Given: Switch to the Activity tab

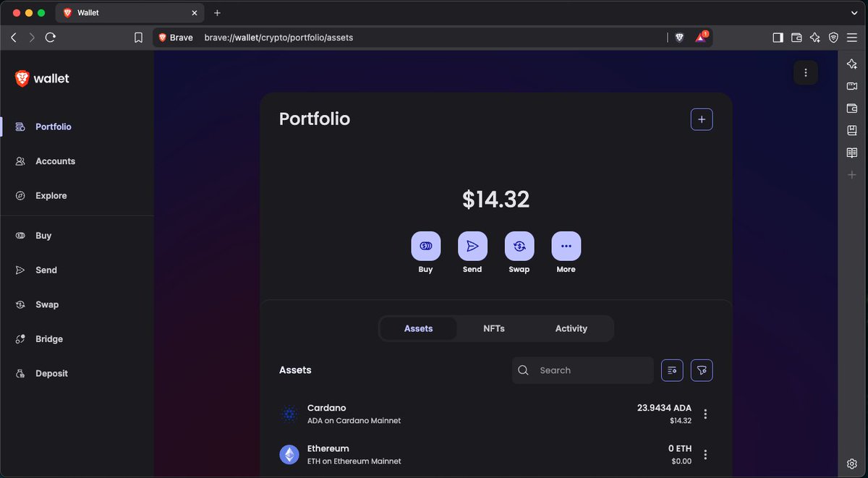Looking at the screenshot, I should click(x=571, y=328).
